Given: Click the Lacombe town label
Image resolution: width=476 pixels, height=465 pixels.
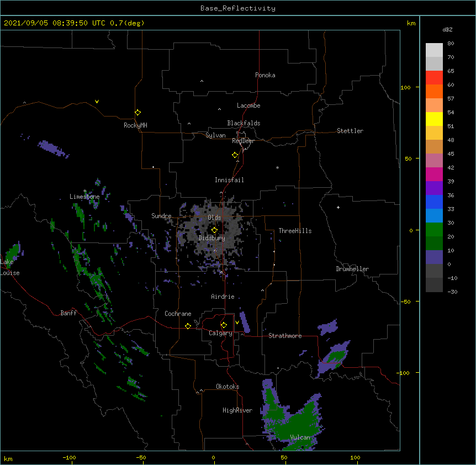Looking at the screenshot, I should tap(248, 105).
